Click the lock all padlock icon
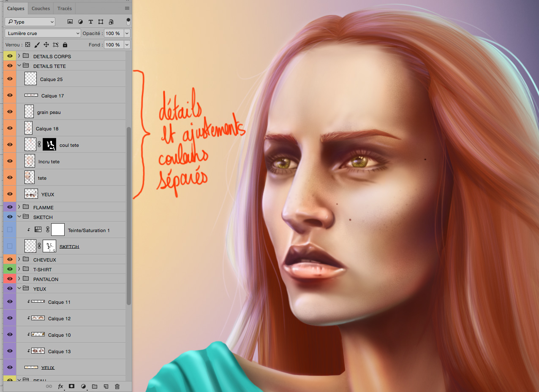539x392 pixels. click(x=65, y=45)
